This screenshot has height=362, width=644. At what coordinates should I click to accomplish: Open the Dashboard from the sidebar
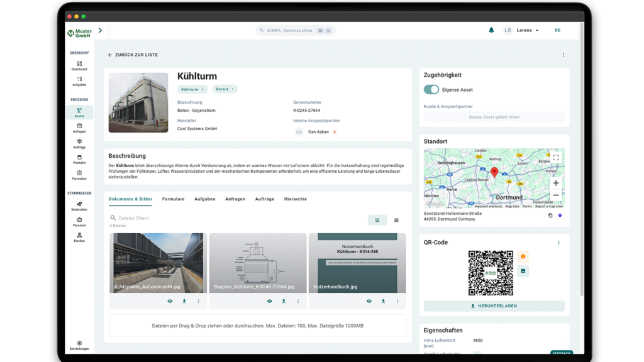tap(79, 67)
